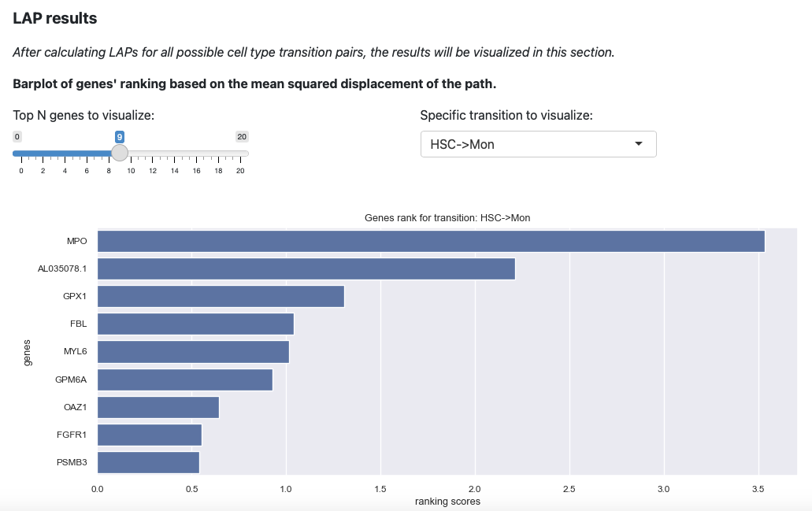Click the AL035078.1 gene bar
The width and height of the screenshot is (812, 511).
pyautogui.click(x=306, y=268)
